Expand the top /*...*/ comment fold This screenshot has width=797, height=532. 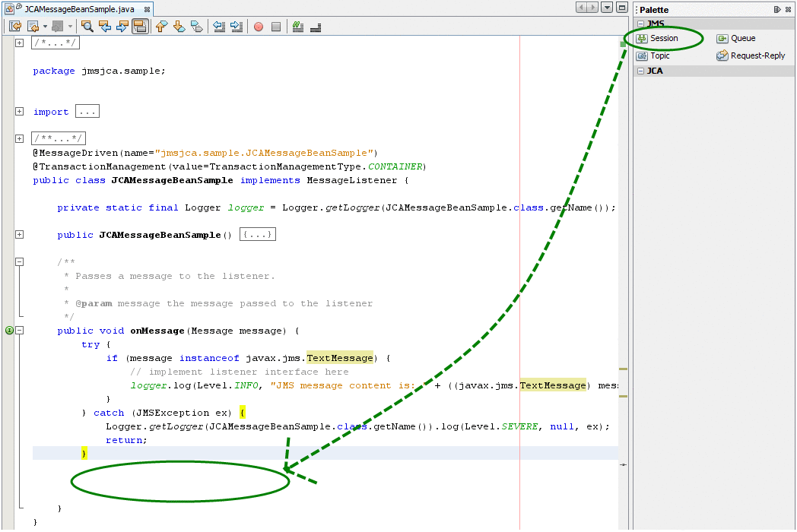pos(19,43)
